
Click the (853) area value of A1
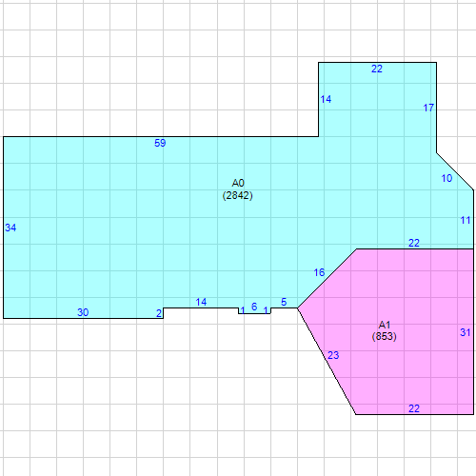pos(385,336)
